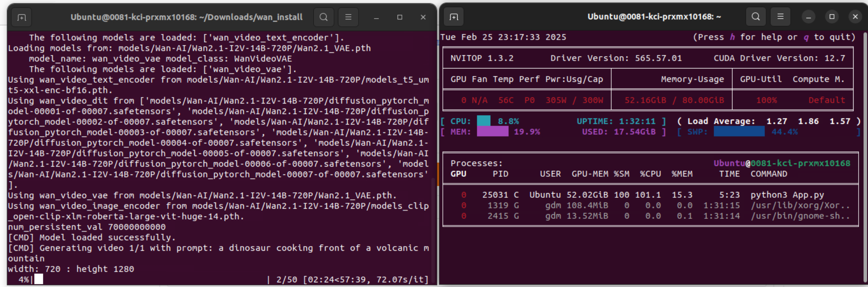This screenshot has height=287, width=868.
Task: Click the '4%' progress indicator in the terminal
Action: pos(24,280)
